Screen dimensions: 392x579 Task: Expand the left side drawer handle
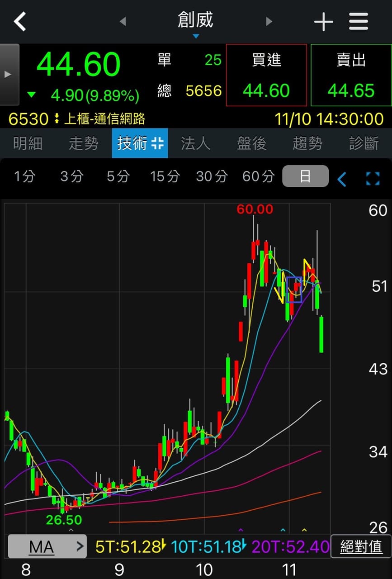click(x=9, y=75)
